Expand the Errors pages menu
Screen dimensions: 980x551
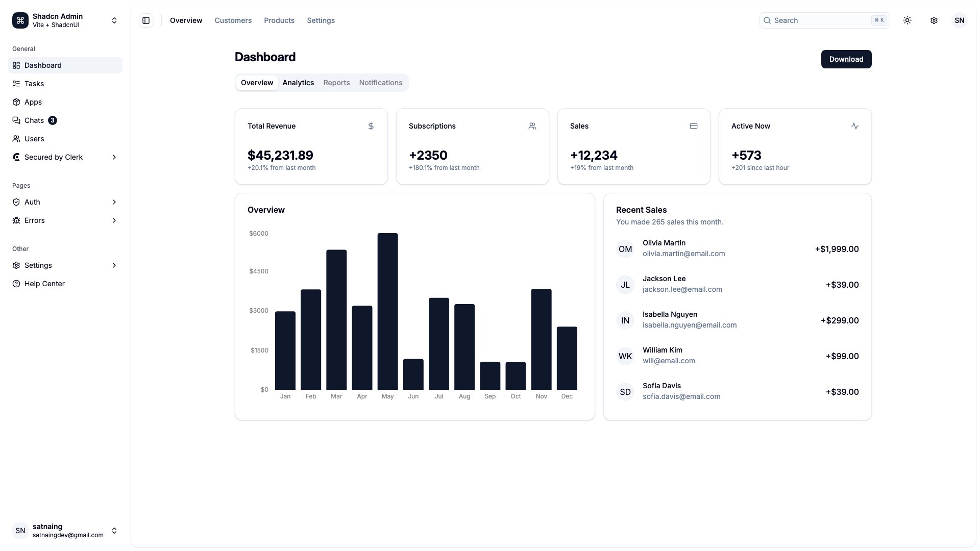tap(114, 220)
